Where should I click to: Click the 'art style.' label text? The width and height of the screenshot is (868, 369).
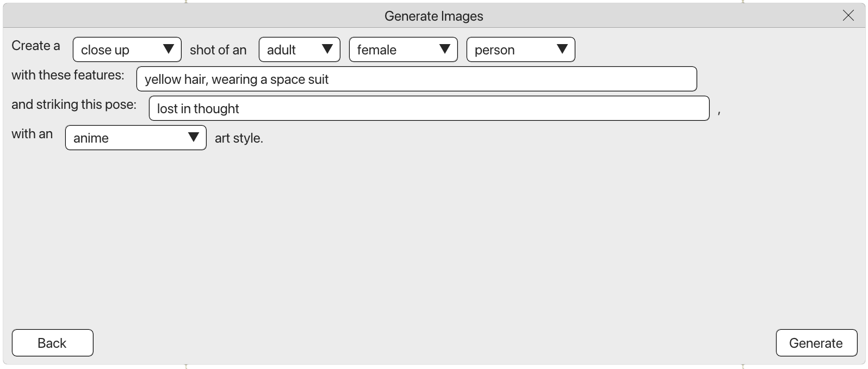[x=239, y=138]
